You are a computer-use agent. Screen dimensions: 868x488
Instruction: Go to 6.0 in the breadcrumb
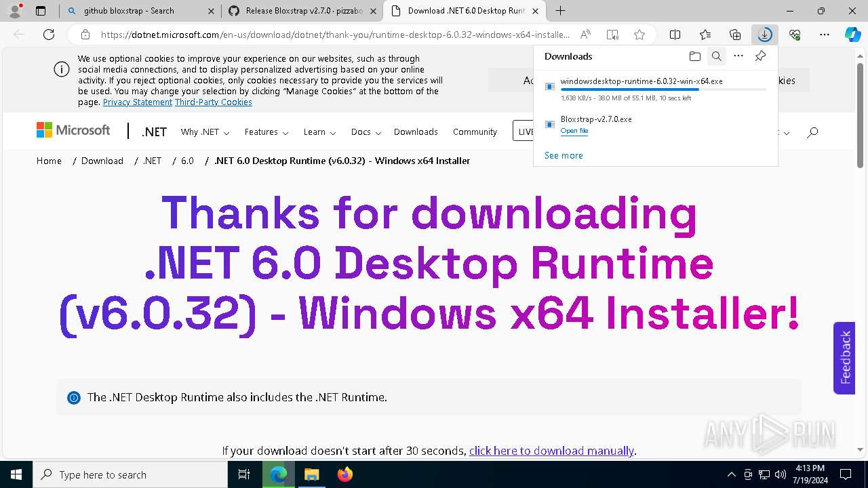(187, 161)
